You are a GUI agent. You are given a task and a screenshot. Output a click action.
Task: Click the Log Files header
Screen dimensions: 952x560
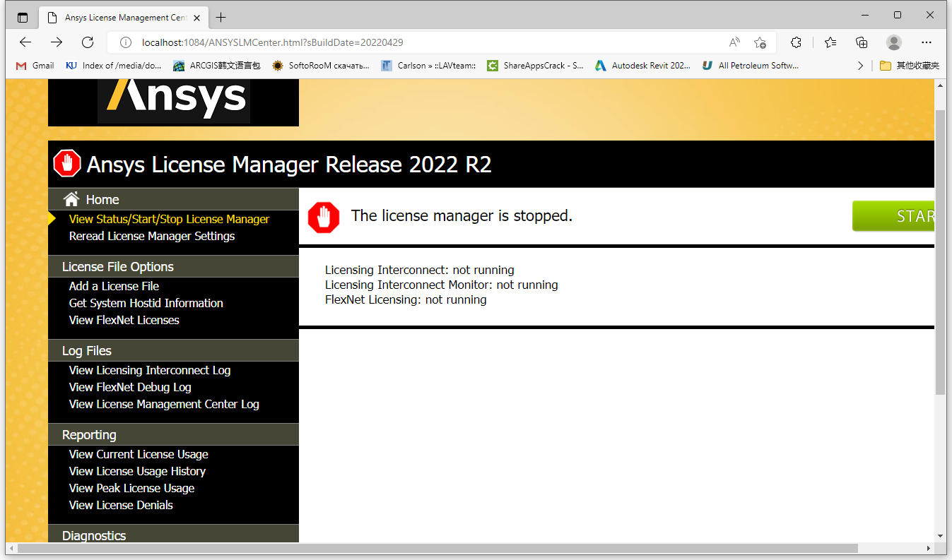click(173, 350)
